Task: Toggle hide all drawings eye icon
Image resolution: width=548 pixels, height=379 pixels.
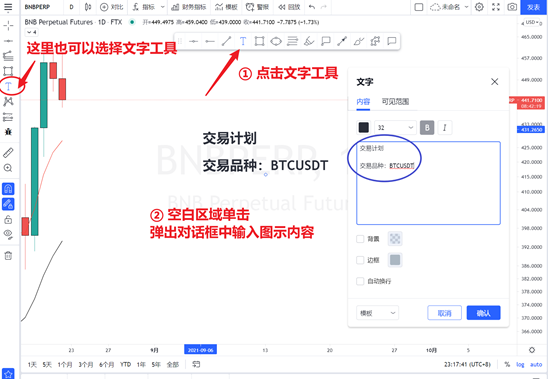Action: [x=8, y=234]
